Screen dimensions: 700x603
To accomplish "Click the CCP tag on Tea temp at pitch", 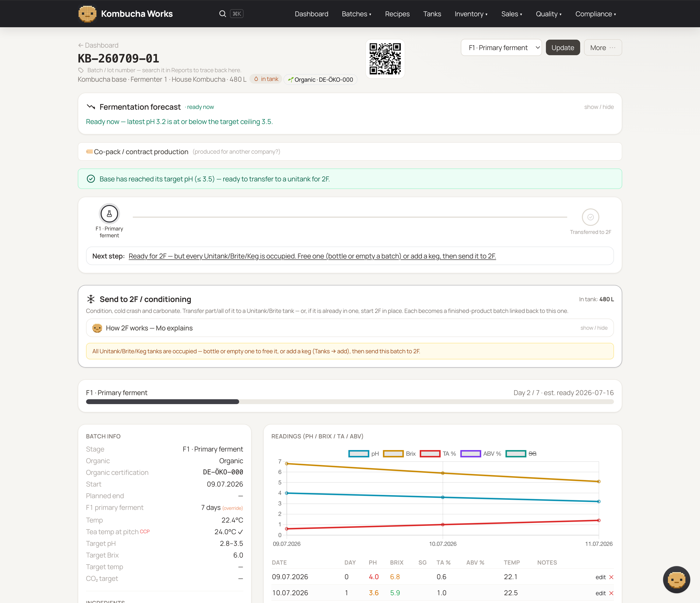I will pos(145,531).
